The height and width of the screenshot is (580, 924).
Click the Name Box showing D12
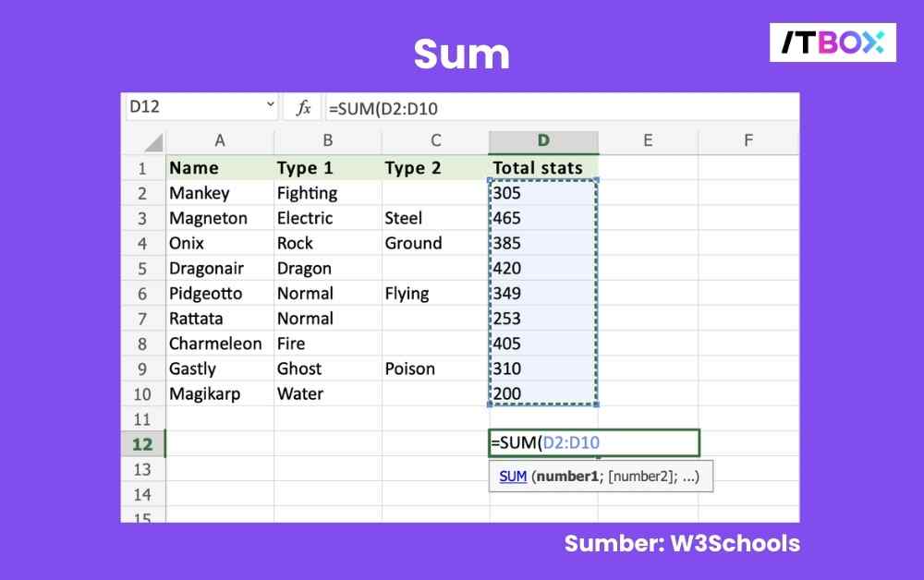click(194, 107)
